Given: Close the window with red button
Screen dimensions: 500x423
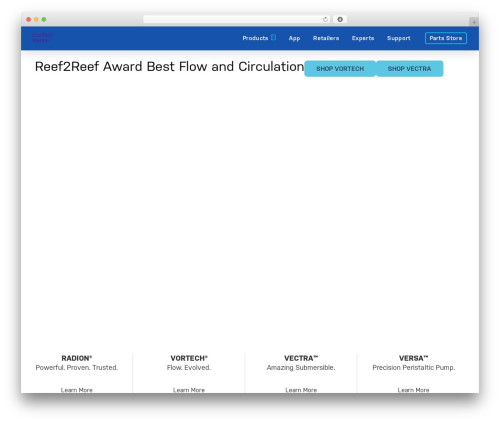Looking at the screenshot, I should coord(29,20).
